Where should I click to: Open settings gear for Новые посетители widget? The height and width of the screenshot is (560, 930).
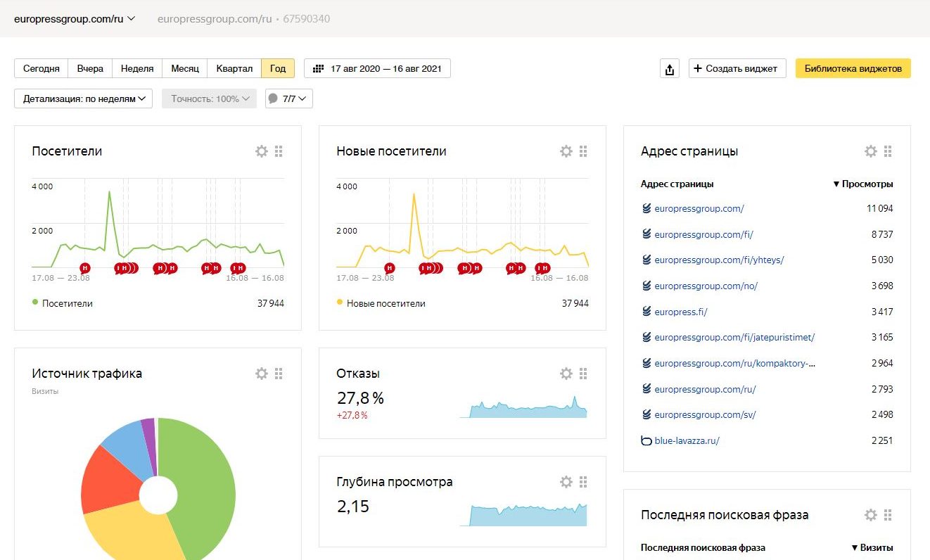566,151
